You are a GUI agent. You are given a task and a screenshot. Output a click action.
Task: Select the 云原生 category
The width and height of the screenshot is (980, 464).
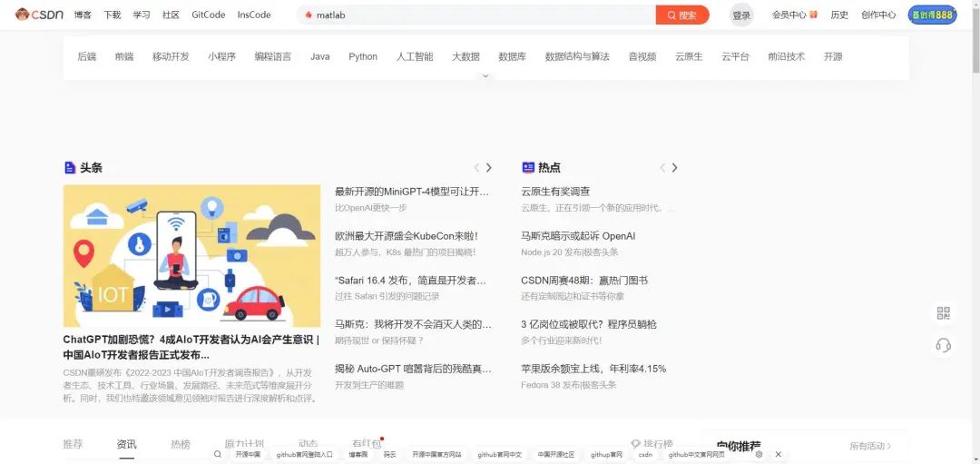point(689,56)
